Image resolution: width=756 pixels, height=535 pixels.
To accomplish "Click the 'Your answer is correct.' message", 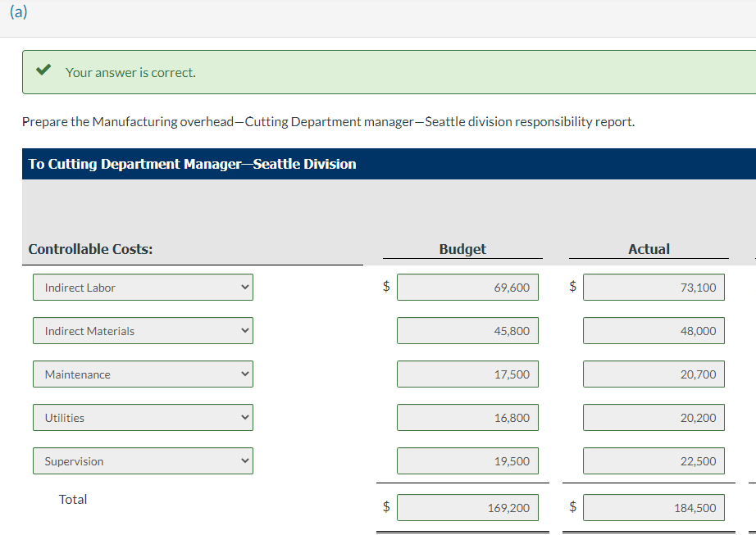I will [130, 72].
